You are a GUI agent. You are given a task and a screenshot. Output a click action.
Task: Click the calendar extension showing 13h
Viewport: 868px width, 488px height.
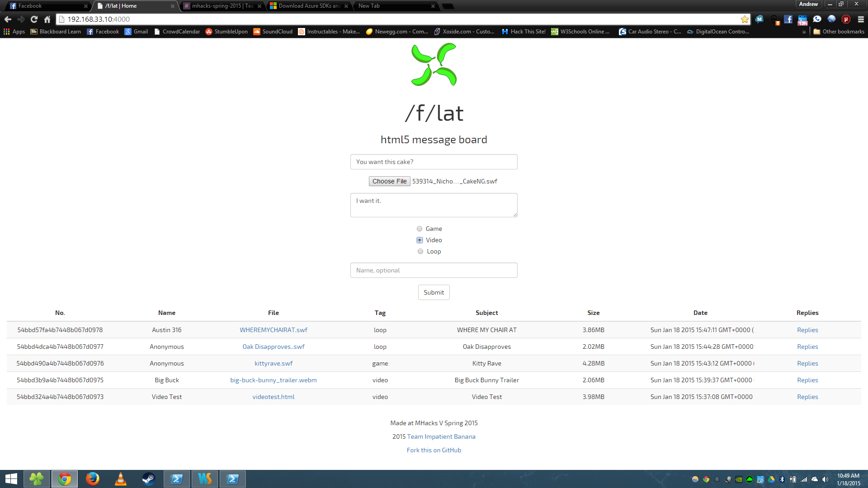(x=802, y=19)
